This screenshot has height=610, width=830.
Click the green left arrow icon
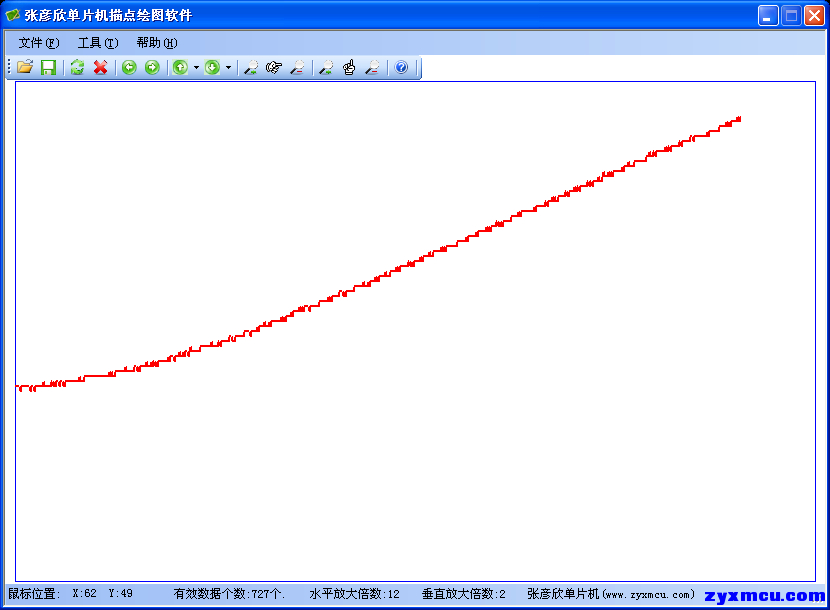coord(129,67)
